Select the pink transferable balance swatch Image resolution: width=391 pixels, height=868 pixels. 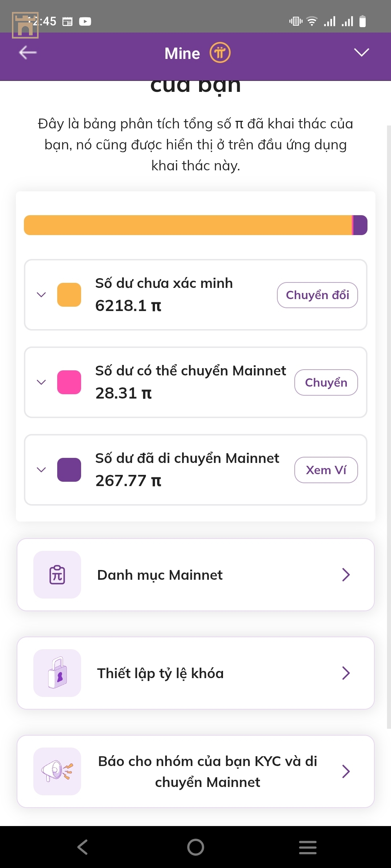point(69,382)
